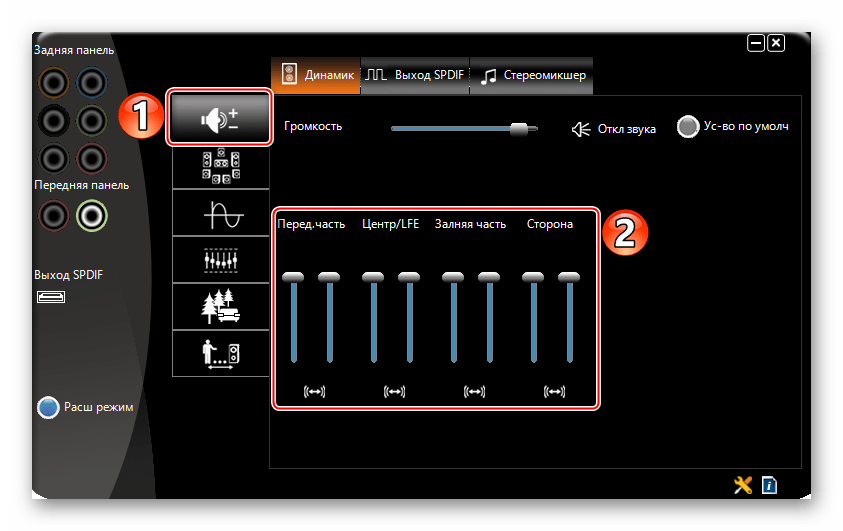Click the wrench and screwdriver settings icon
This screenshot has height=531, width=843.
(743, 485)
